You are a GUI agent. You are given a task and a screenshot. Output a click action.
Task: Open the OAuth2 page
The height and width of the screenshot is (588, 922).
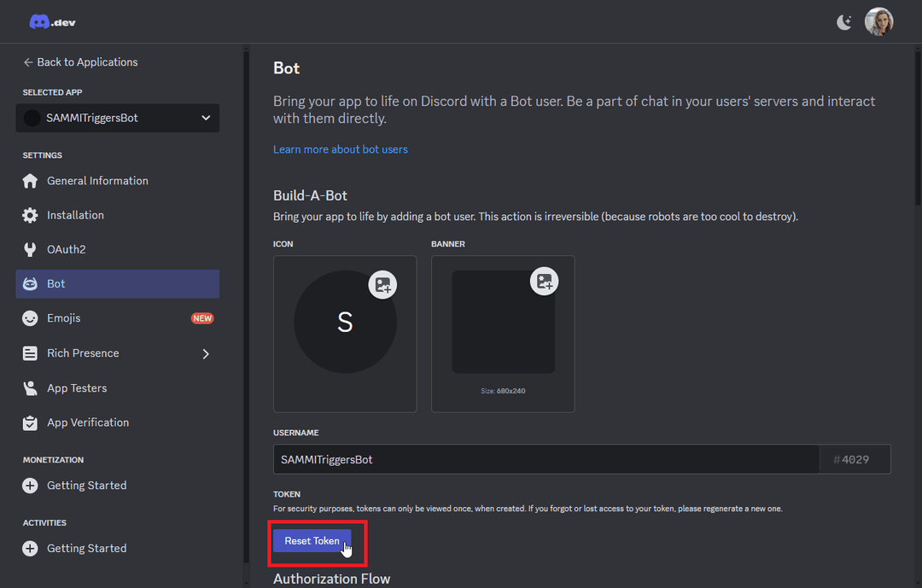point(118,249)
